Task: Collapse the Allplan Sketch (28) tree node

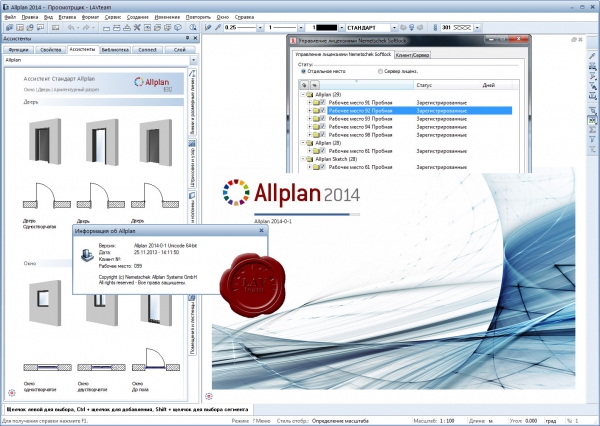Action: coord(303,159)
